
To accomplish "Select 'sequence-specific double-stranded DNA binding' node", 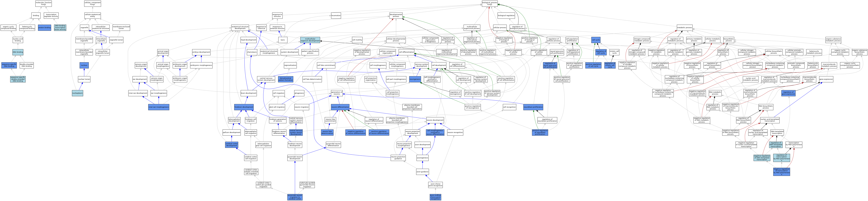I will tap(18, 79).
